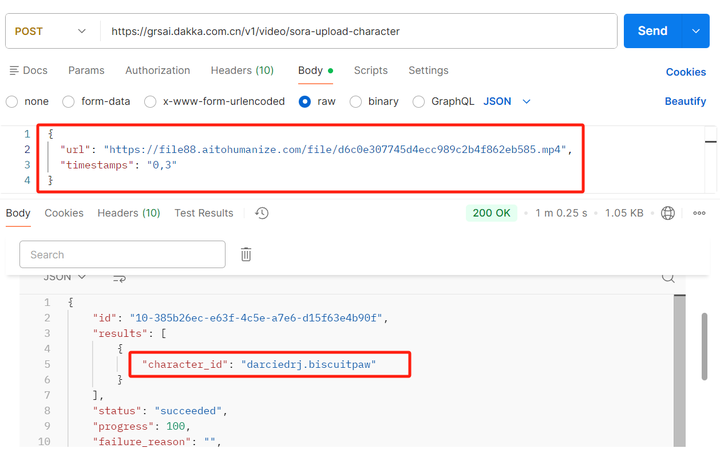The height and width of the screenshot is (452, 720).
Task: Toggle the response line wrap icon
Action: [119, 277]
